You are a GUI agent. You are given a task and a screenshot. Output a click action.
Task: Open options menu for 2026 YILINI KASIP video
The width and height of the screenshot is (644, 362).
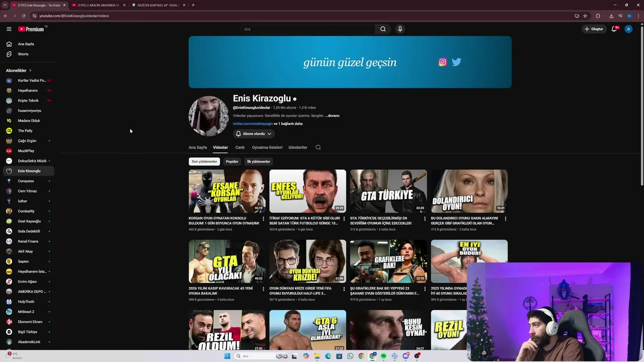click(263, 289)
